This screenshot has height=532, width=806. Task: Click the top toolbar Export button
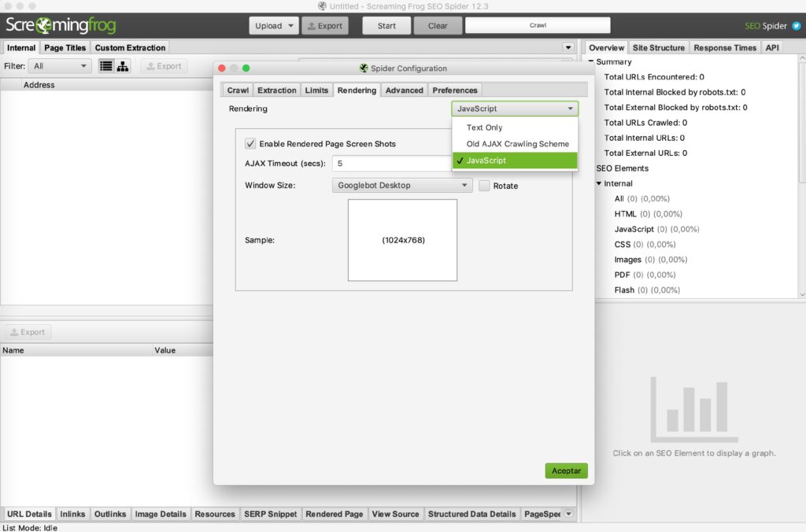325,26
